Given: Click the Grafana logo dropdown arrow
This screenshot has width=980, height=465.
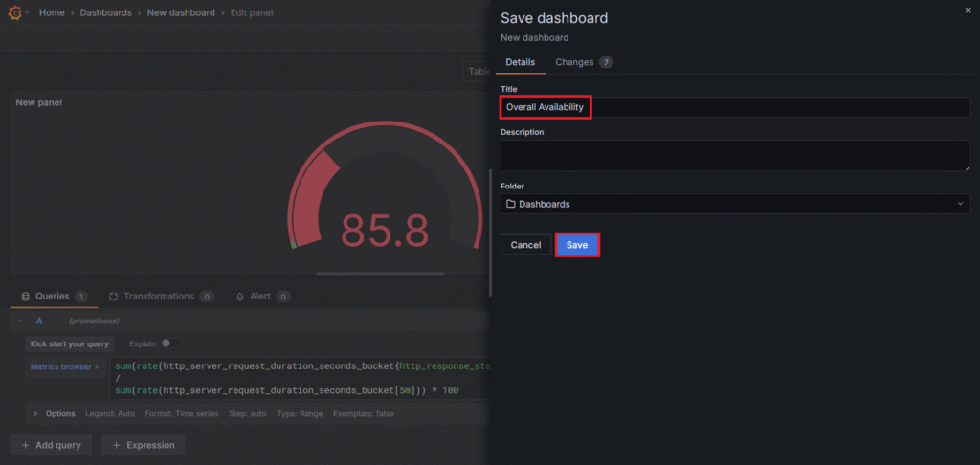Looking at the screenshot, I should 27,12.
